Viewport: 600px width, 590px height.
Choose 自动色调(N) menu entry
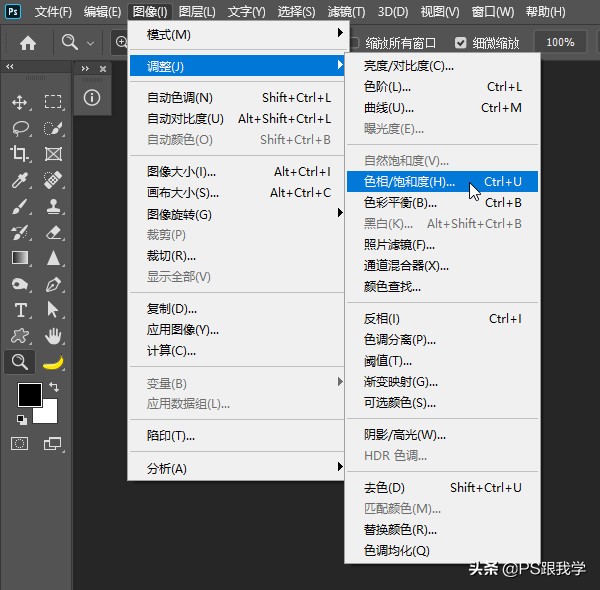[x=237, y=98]
